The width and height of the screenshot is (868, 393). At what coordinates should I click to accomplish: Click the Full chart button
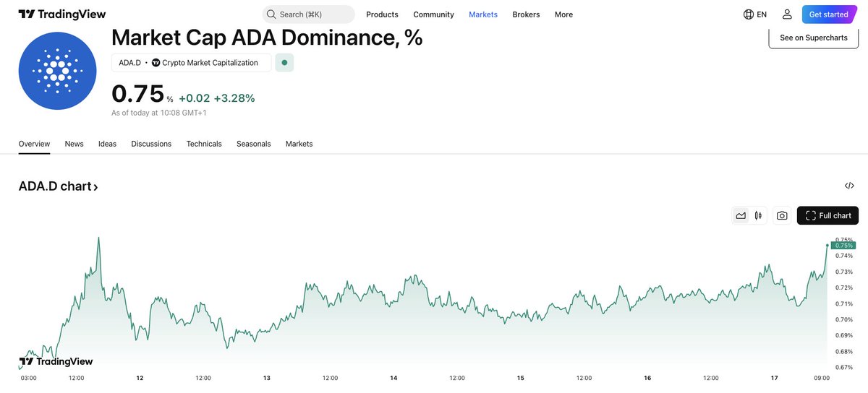[827, 215]
